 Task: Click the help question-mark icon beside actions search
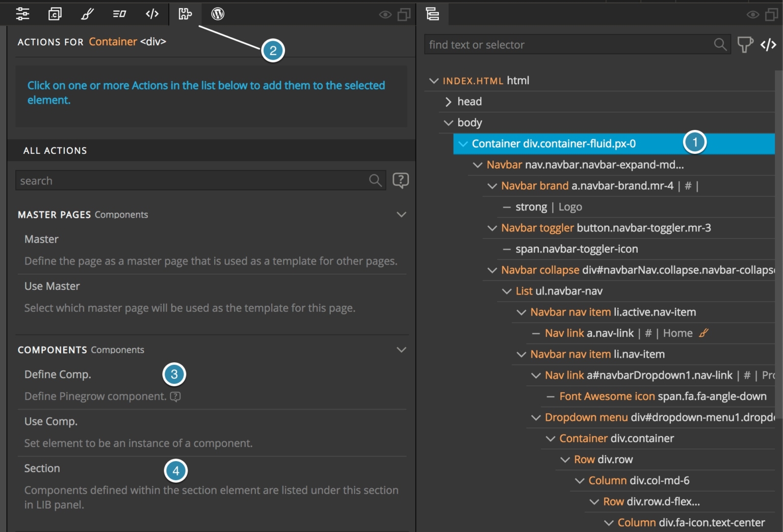click(401, 180)
